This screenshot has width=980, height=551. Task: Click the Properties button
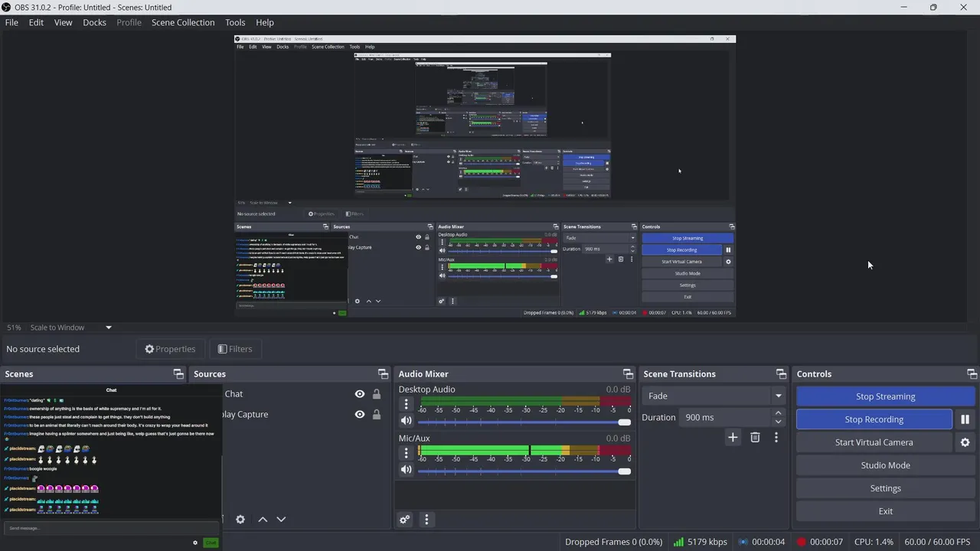[170, 349]
